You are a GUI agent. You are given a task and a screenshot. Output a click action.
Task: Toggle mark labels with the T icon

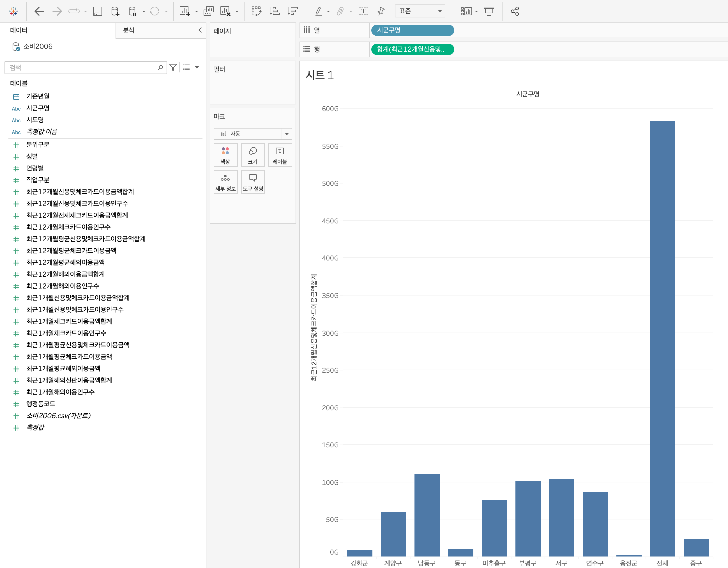tap(363, 11)
